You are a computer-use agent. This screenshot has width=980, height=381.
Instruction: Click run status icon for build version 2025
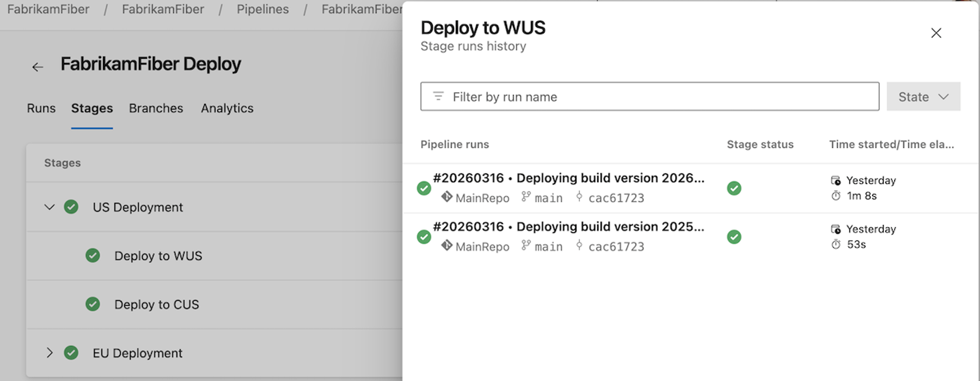424,237
